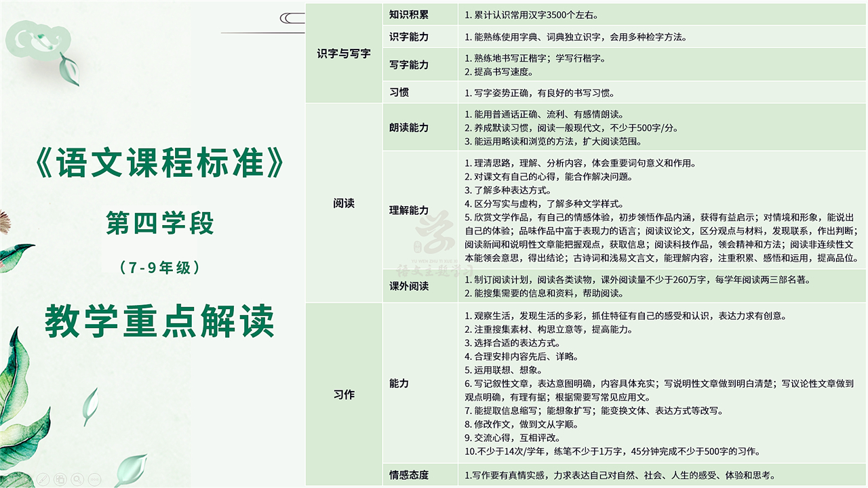Activate the zoom magnifier tool
Image resolution: width=868 pixels, height=488 pixels.
coord(77,478)
